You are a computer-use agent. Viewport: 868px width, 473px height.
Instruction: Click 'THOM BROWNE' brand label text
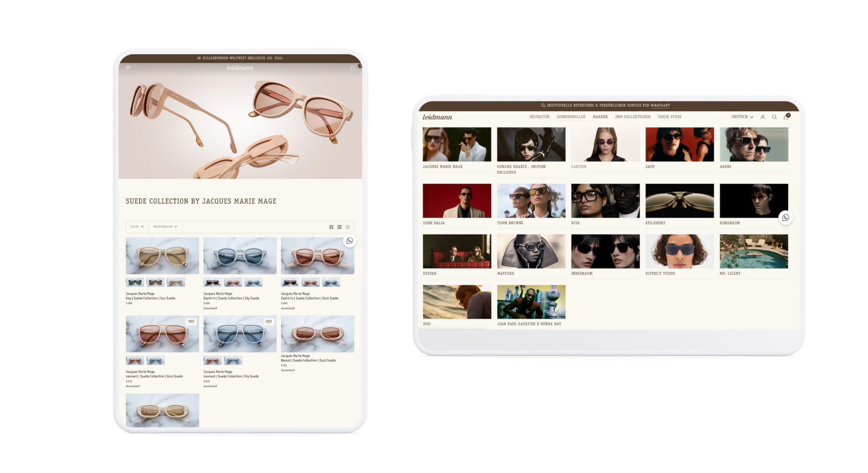(510, 223)
